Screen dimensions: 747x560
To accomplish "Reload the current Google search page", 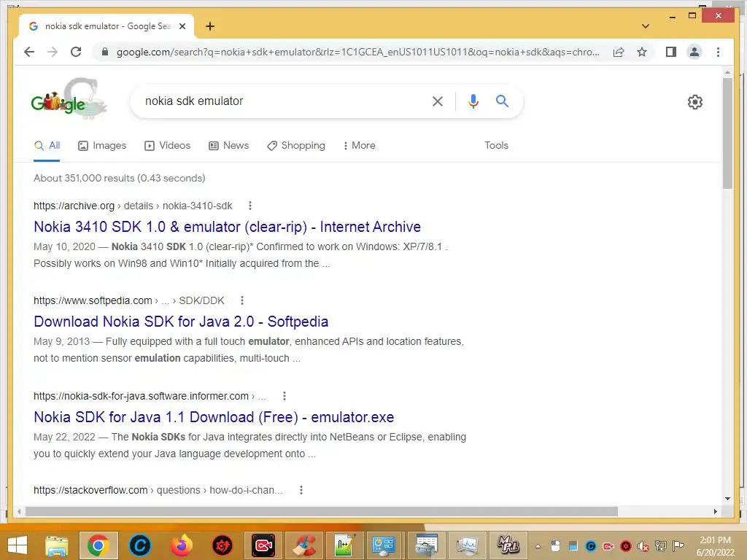I will tap(76, 52).
